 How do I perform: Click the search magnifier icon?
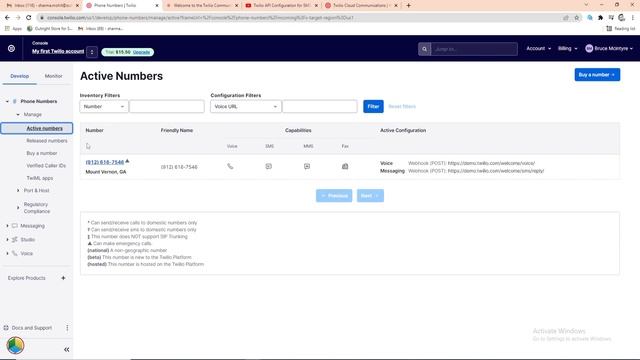point(424,49)
